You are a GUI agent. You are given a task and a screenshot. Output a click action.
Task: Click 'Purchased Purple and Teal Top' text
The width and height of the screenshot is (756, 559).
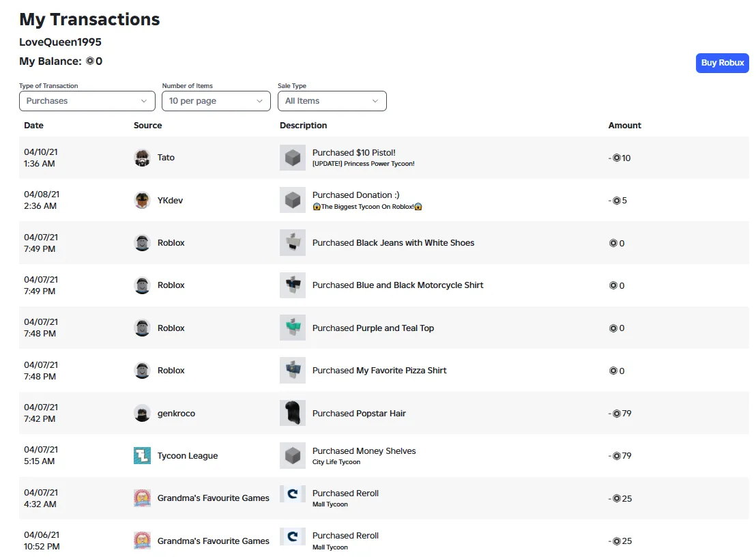pyautogui.click(x=373, y=328)
